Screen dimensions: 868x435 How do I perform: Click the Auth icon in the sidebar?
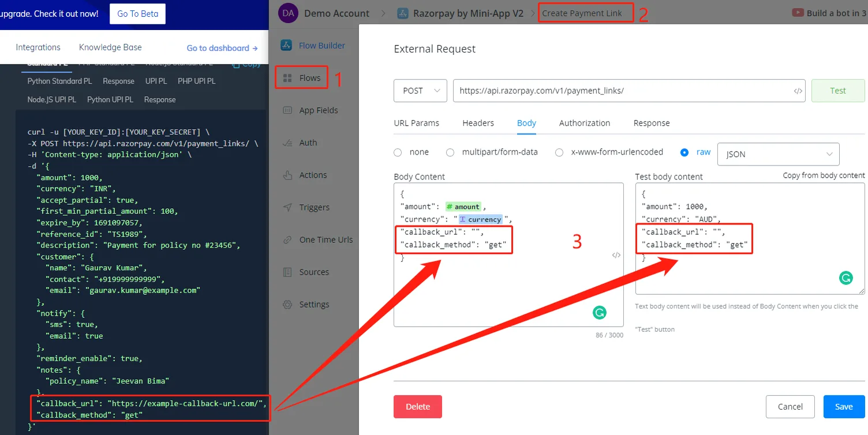[x=287, y=142]
